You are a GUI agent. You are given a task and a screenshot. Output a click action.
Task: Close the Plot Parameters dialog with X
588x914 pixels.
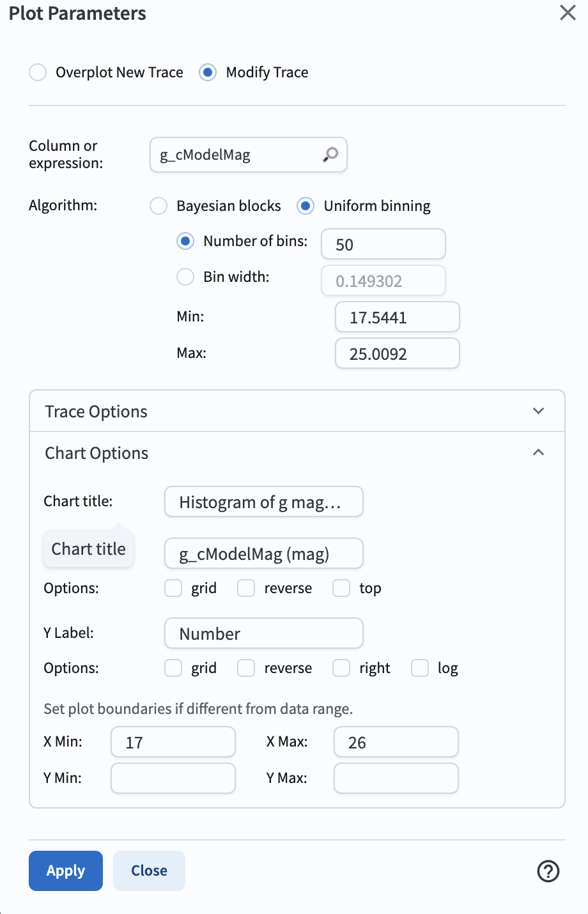(x=568, y=13)
